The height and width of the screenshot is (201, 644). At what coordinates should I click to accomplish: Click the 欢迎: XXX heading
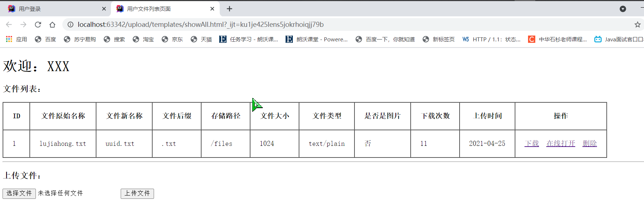pos(36,66)
